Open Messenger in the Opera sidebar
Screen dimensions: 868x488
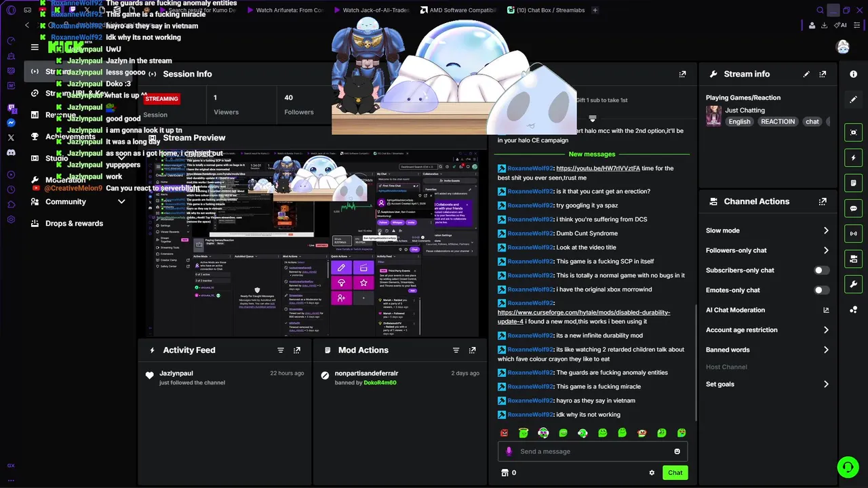11,123
